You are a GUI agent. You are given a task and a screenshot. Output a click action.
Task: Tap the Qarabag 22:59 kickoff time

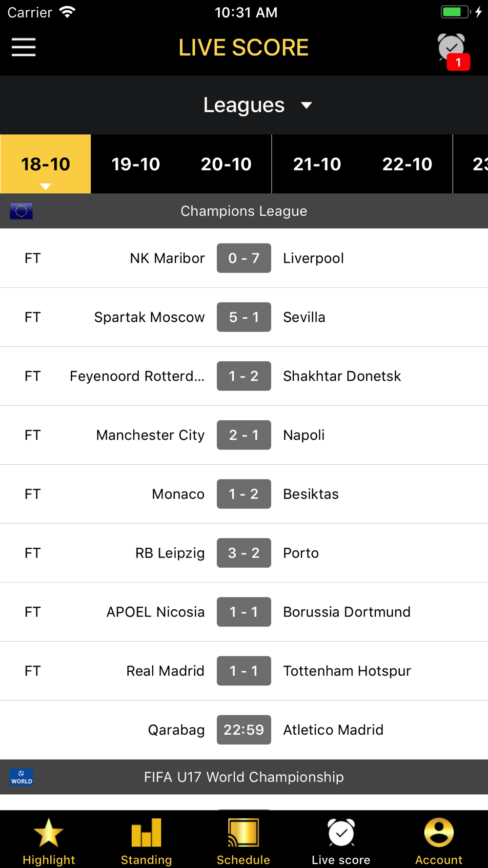coord(244,730)
